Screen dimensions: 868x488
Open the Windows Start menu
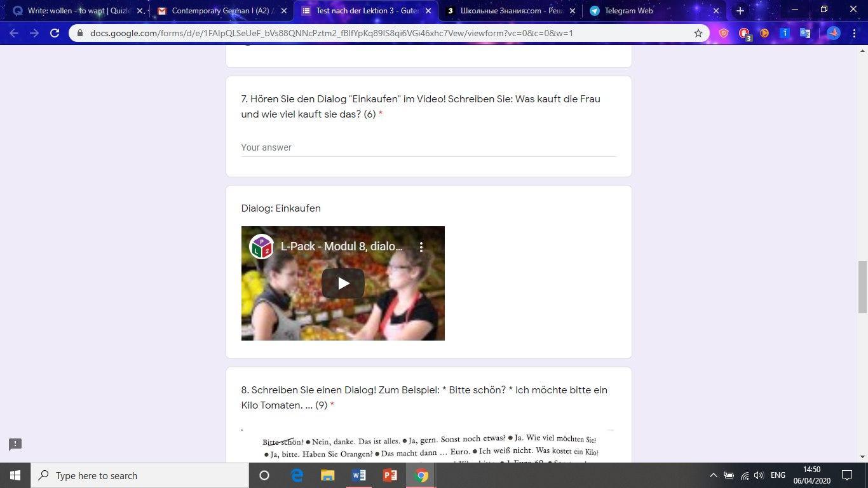pos(15,475)
